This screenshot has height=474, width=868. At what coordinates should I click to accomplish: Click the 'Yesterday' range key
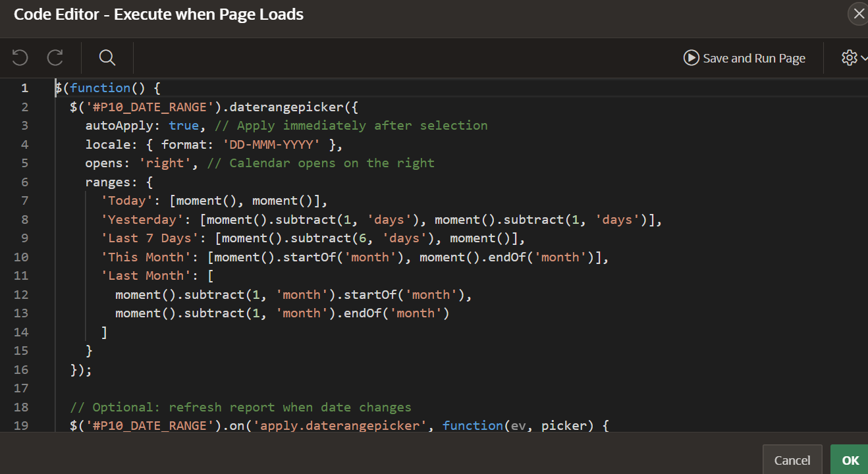point(142,219)
